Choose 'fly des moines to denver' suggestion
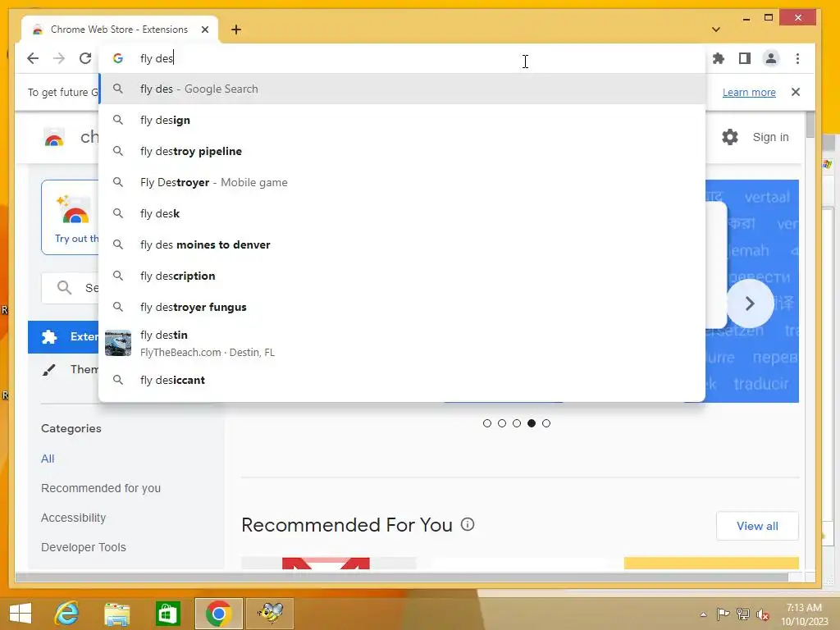 click(x=402, y=244)
